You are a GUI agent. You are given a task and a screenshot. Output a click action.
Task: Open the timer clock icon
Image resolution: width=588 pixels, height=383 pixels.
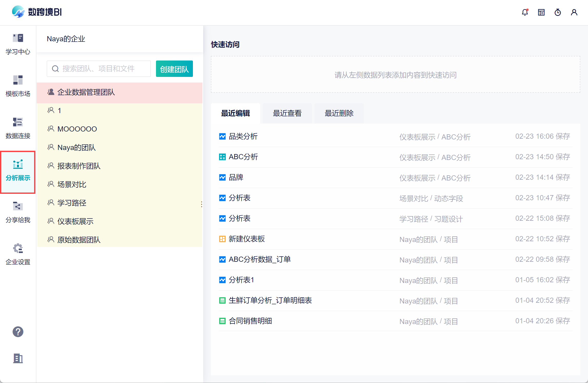(558, 12)
